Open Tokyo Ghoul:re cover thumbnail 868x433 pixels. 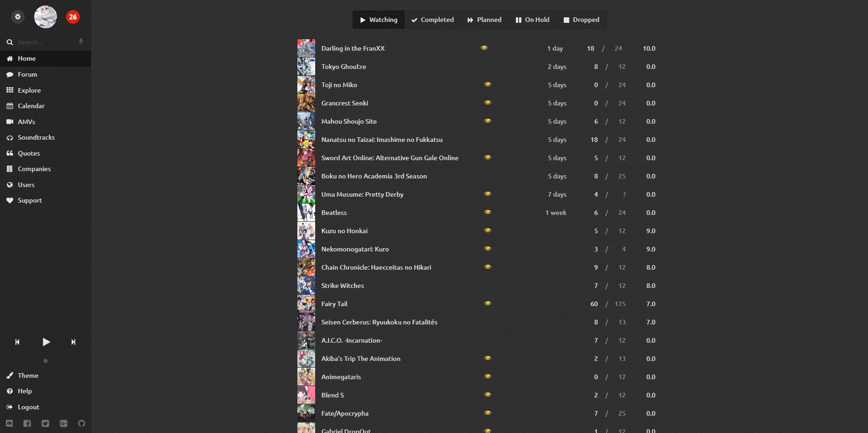click(306, 67)
